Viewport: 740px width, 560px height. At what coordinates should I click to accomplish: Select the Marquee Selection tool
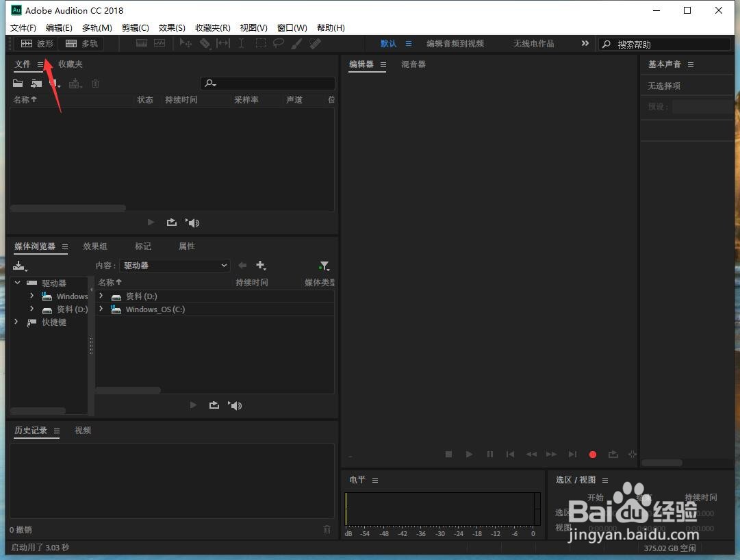(261, 43)
